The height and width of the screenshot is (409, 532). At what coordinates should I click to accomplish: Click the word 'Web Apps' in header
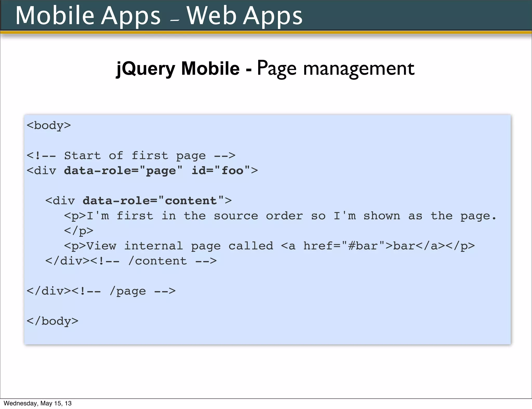click(244, 16)
